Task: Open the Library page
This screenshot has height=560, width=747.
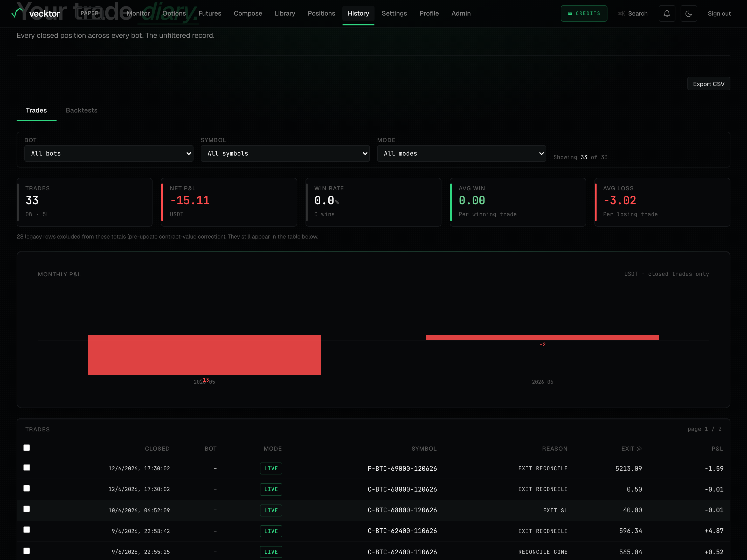Action: (x=285, y=13)
